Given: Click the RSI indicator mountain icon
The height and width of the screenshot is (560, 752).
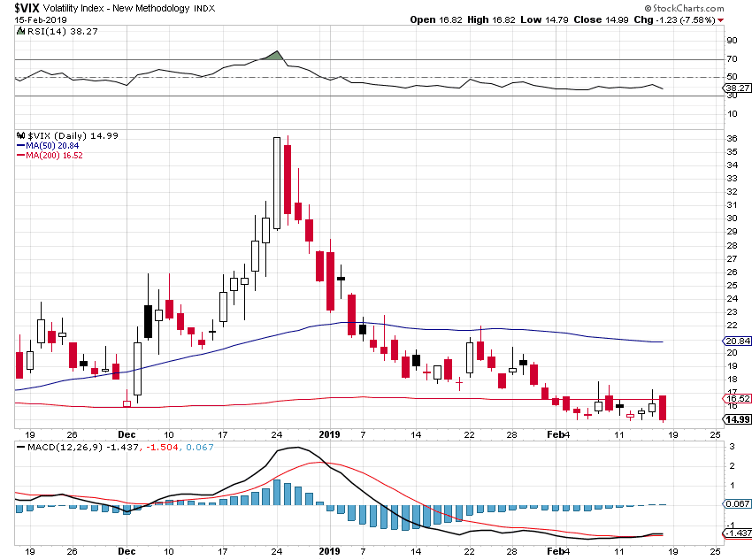Looking at the screenshot, I should coord(20,31).
